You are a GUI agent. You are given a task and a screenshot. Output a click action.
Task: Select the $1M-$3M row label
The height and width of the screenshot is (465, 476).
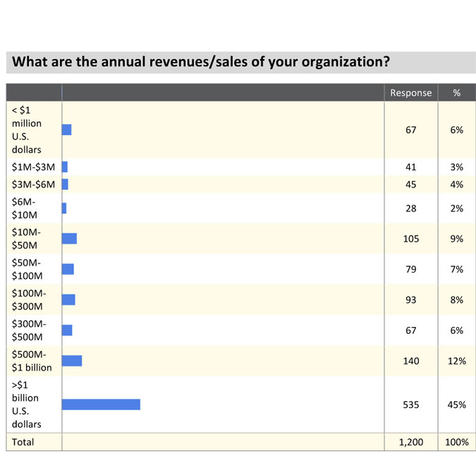coord(33,167)
